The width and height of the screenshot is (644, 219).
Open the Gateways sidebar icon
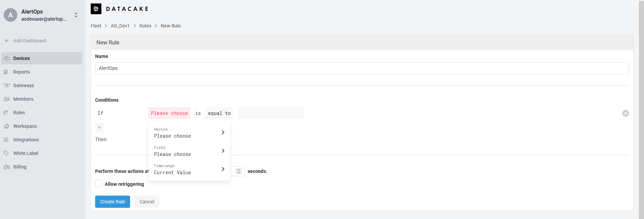[6, 85]
